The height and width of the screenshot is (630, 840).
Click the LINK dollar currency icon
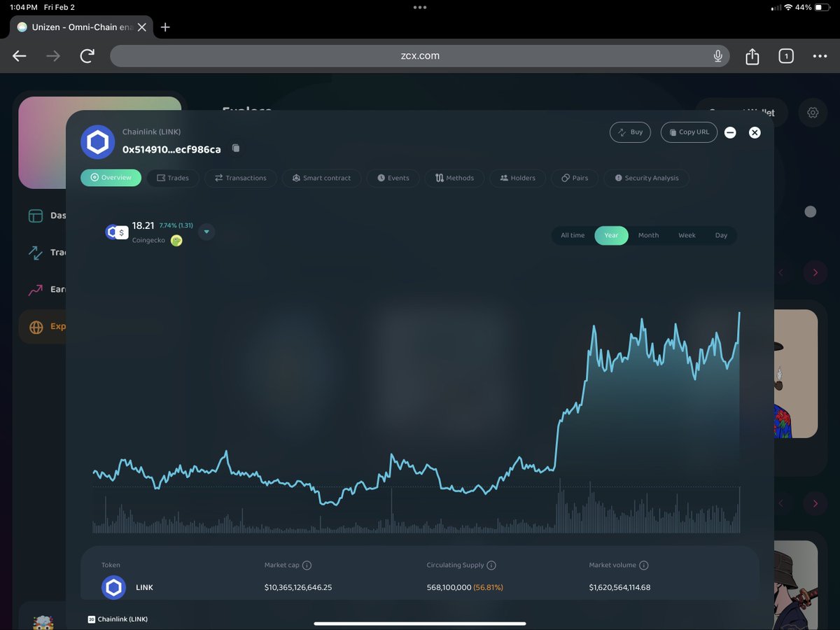pos(117,232)
